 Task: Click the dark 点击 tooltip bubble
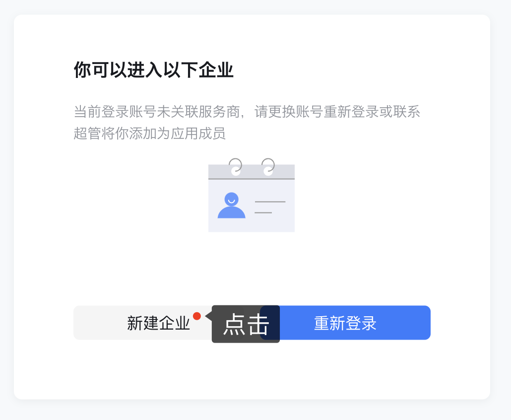246,324
